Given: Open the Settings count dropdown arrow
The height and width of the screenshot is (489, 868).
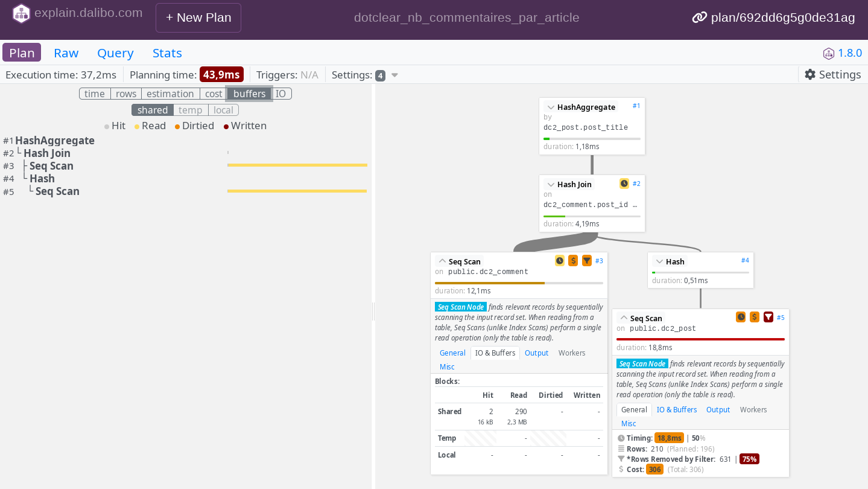Looking at the screenshot, I should [394, 75].
